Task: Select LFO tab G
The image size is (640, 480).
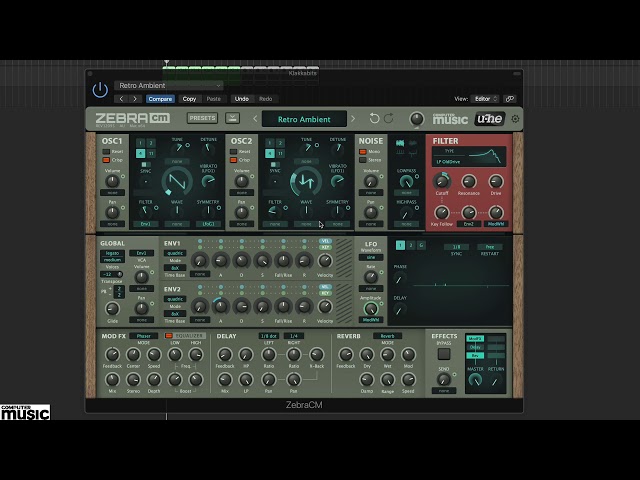Action: coord(421,245)
